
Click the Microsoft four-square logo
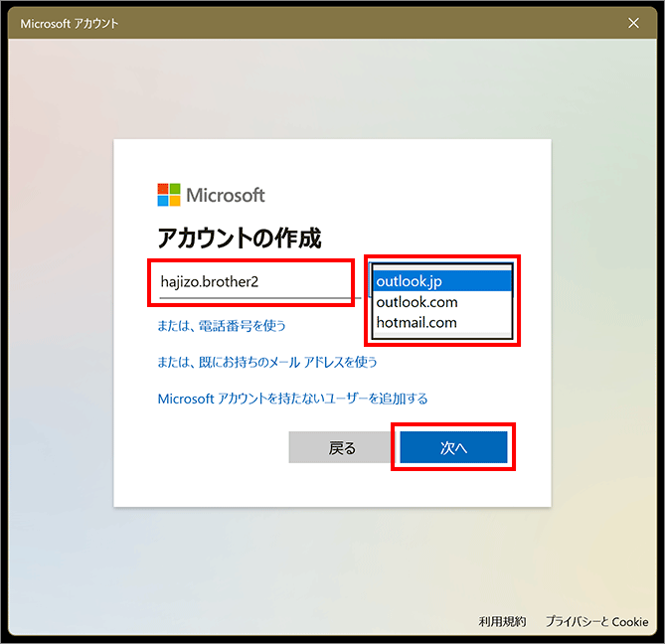coord(169,195)
